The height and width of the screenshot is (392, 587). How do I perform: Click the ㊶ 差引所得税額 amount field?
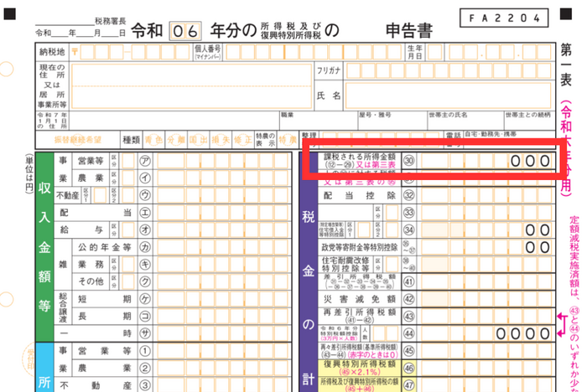pyautogui.click(x=486, y=281)
